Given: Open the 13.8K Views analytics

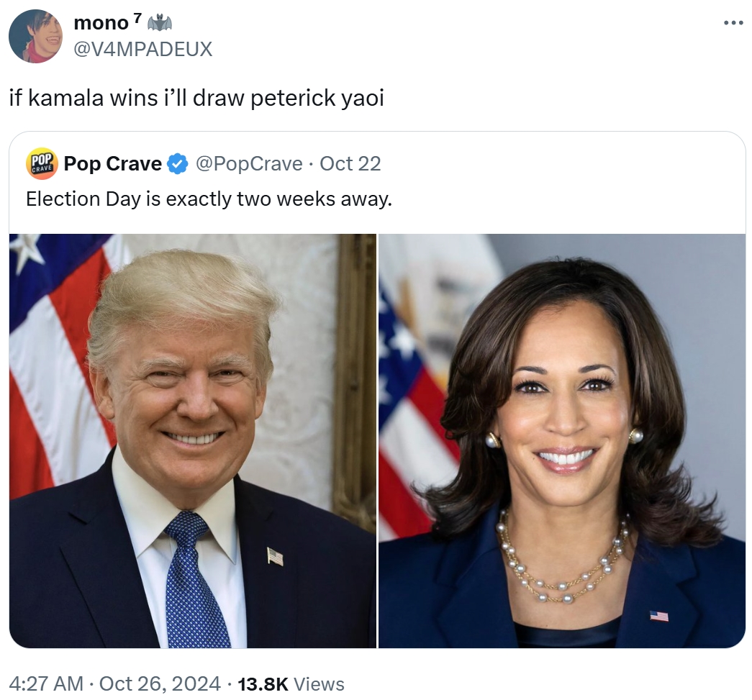Looking at the screenshot, I should pos(291,683).
